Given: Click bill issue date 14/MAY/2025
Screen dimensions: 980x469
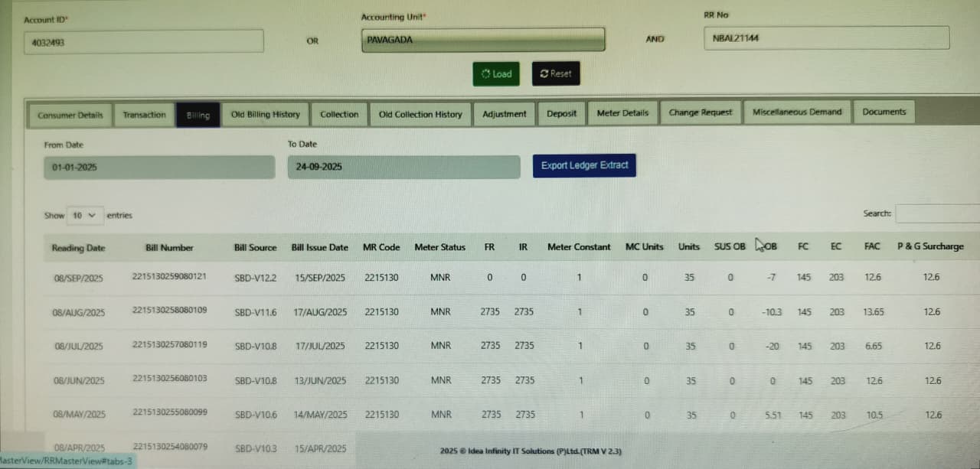Looking at the screenshot, I should 321,415.
